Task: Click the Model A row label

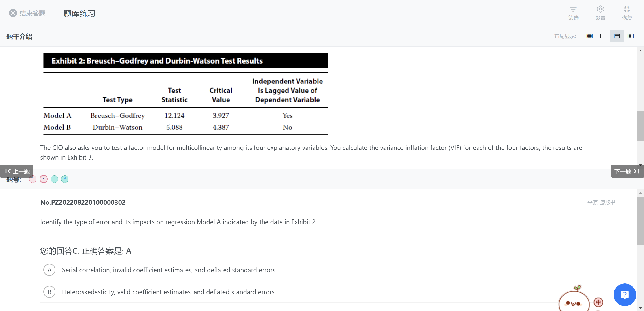Action: 57,116
